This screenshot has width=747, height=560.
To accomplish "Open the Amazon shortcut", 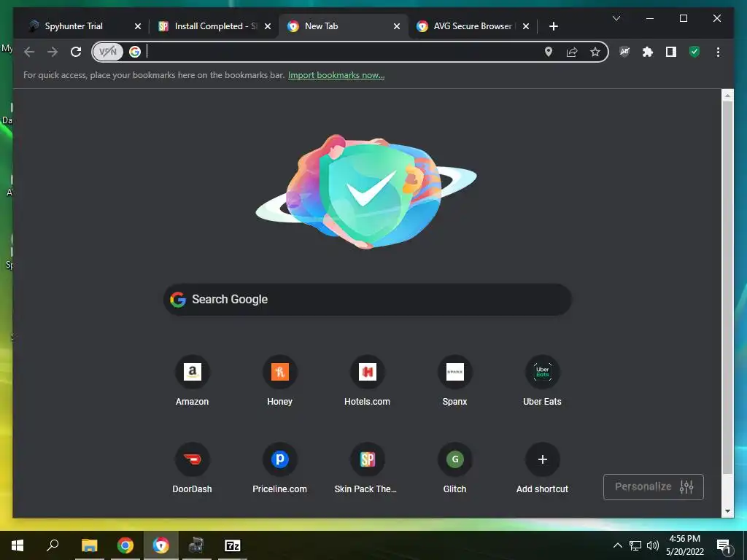I will (x=192, y=372).
